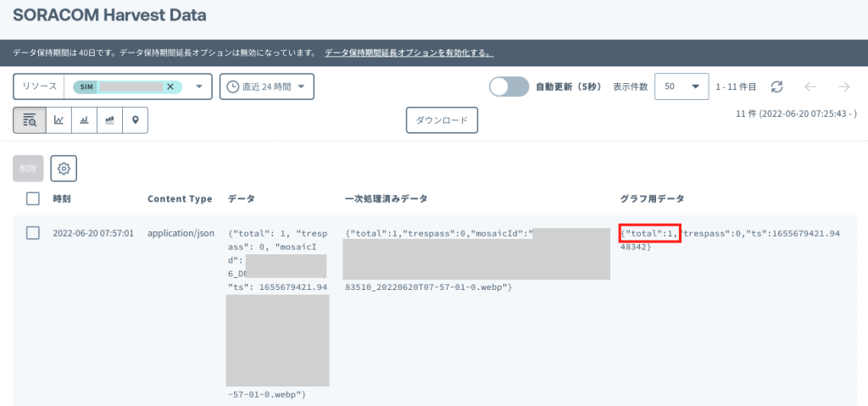Click the グラフ用データ column header
This screenshot has width=868, height=406.
click(652, 199)
